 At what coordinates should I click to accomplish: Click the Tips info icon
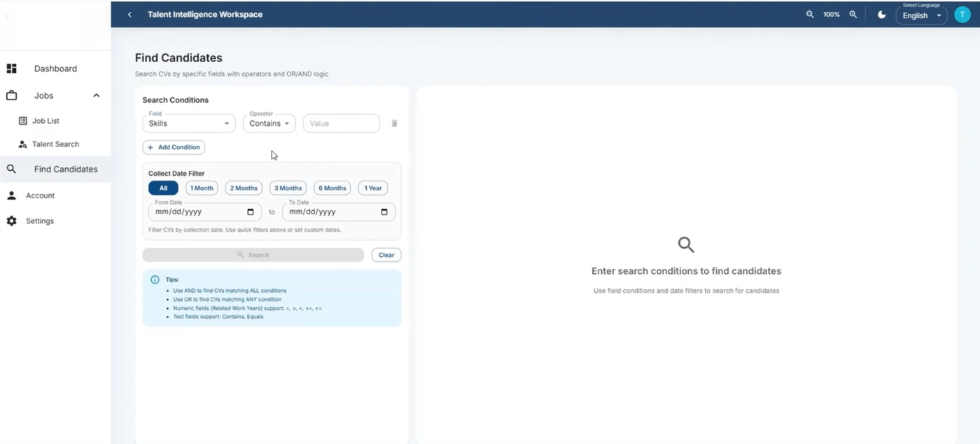[155, 279]
